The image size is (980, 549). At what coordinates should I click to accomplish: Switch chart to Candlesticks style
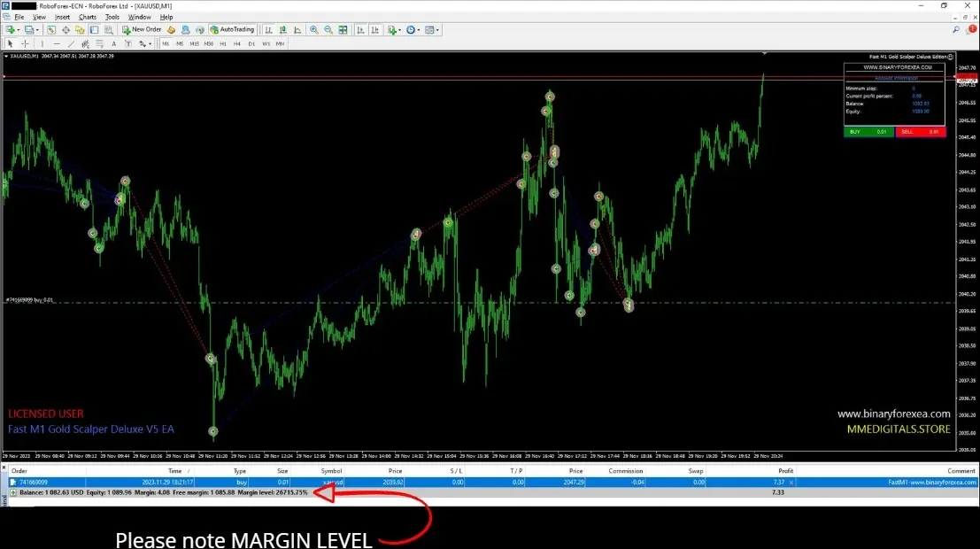point(283,29)
